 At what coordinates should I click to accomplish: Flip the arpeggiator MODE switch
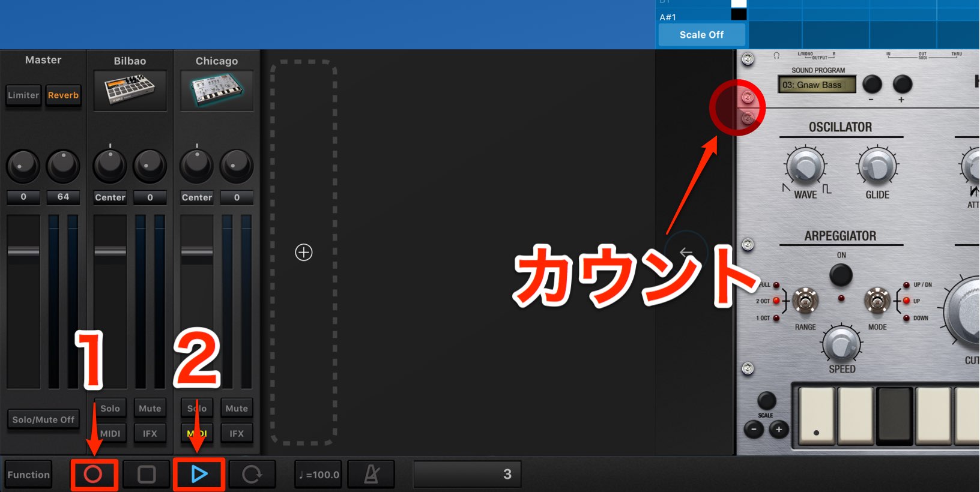click(877, 301)
